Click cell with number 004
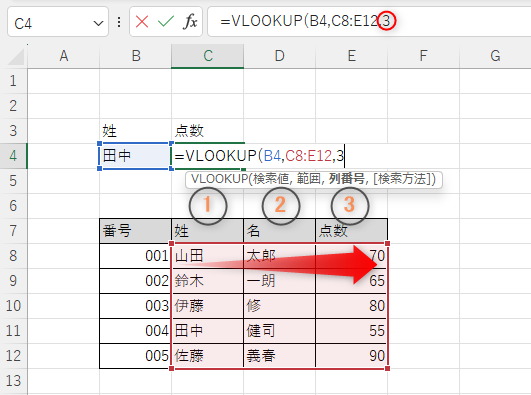The height and width of the screenshot is (395, 531). point(135,331)
